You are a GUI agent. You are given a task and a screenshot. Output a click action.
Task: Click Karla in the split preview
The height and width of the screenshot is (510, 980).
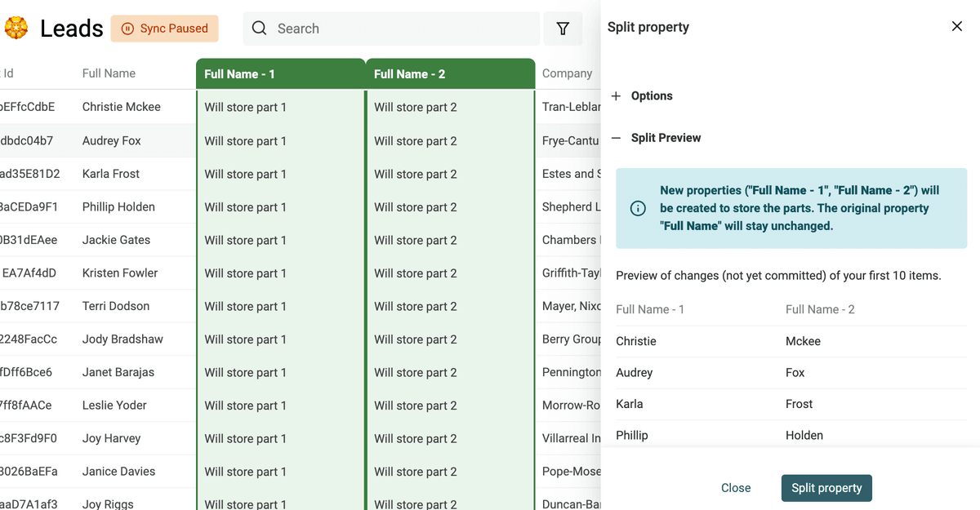(630, 404)
